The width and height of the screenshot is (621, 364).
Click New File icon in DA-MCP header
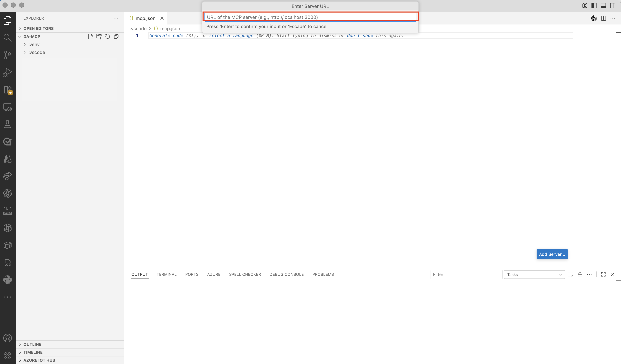tap(90, 37)
